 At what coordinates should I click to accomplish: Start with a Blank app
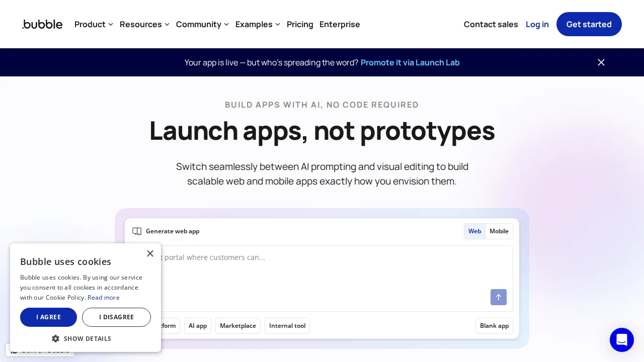pos(494,326)
